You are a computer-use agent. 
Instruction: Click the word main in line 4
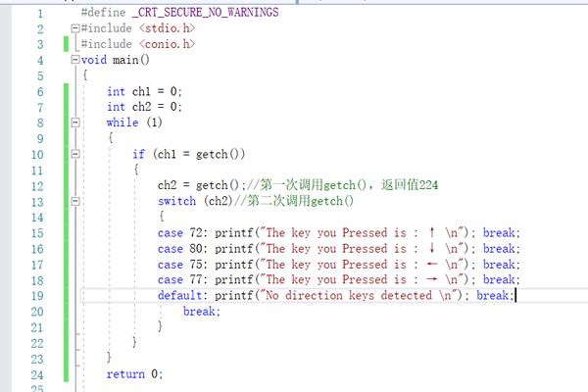[125, 60]
